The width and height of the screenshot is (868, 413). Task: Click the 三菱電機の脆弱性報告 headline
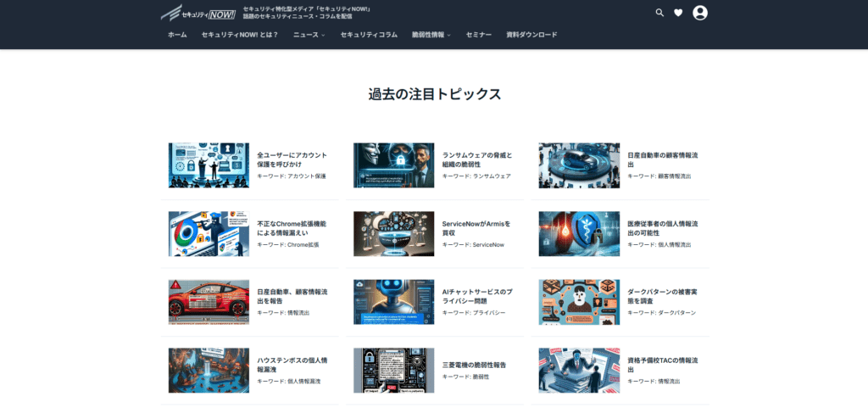tap(474, 365)
